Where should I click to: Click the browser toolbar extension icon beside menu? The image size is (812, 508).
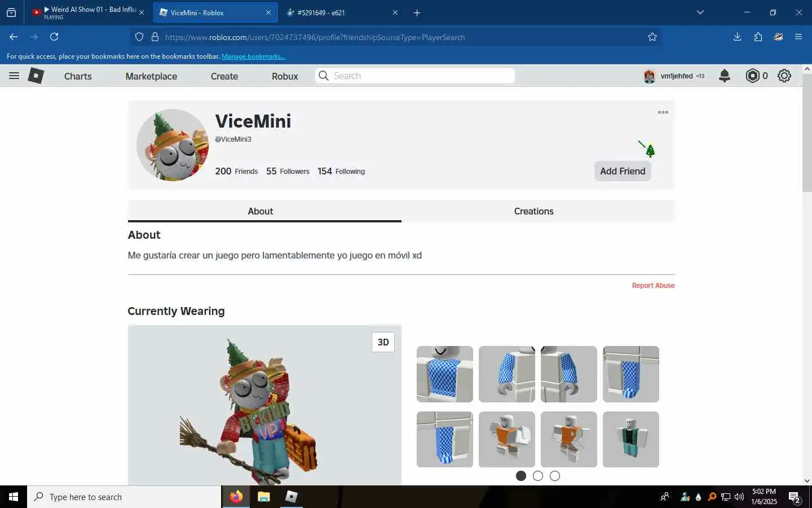pos(778,37)
